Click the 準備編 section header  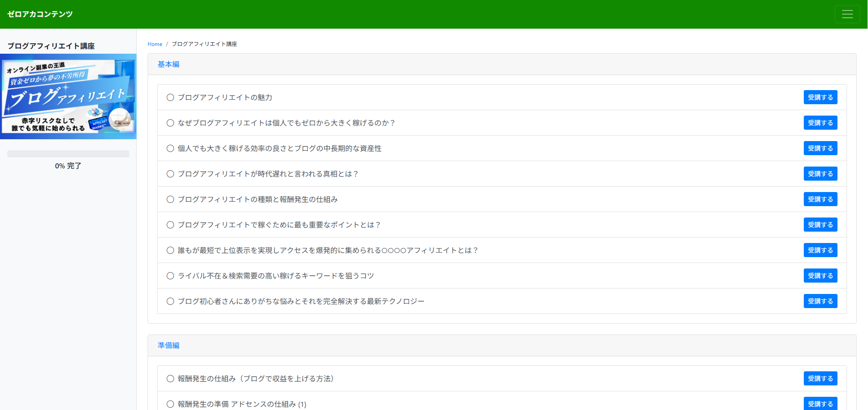(x=168, y=345)
